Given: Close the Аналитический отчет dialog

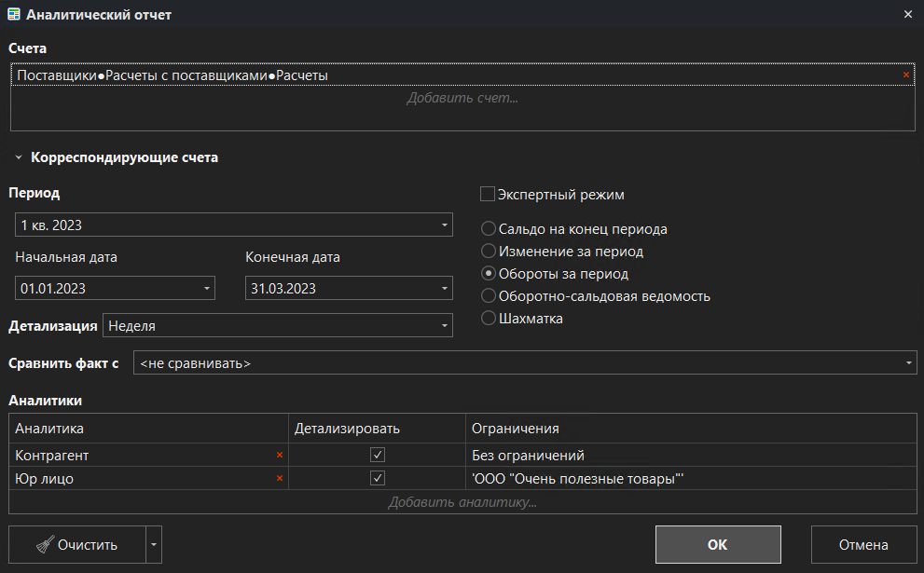Looking at the screenshot, I should coord(908,15).
